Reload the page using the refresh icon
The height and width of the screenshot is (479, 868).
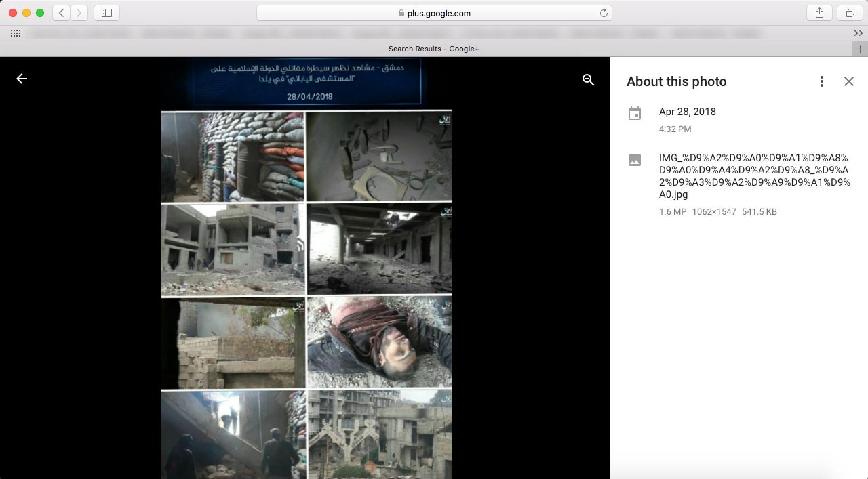pyautogui.click(x=603, y=13)
